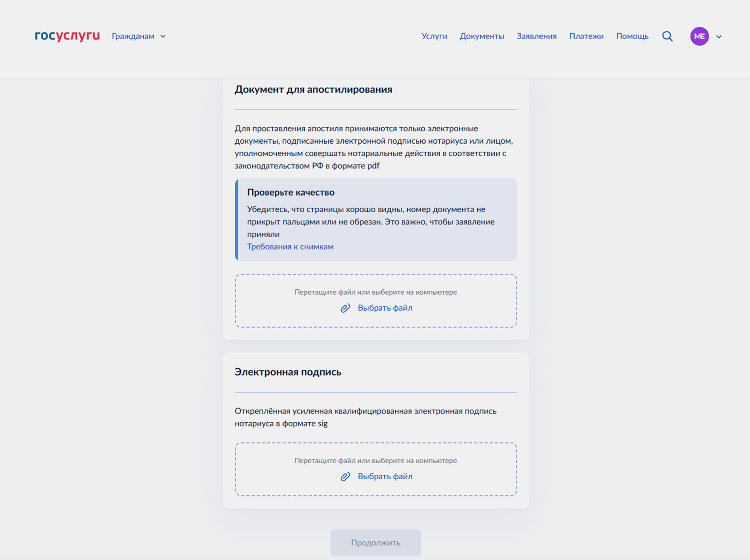Open the Заявления page

tap(536, 36)
